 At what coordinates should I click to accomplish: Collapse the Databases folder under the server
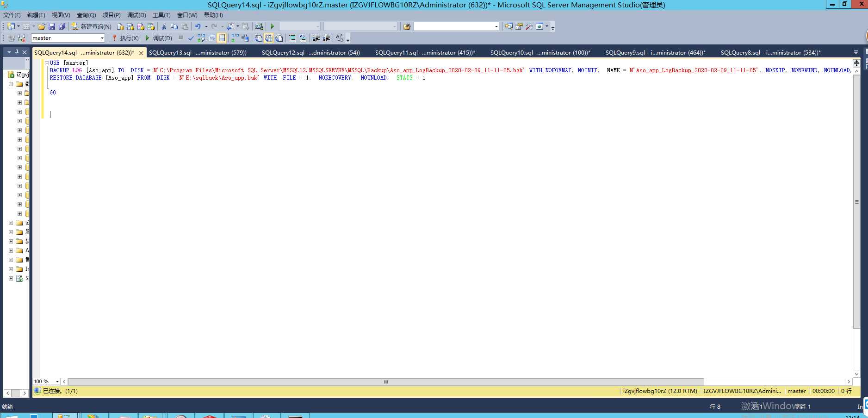pyautogui.click(x=11, y=84)
